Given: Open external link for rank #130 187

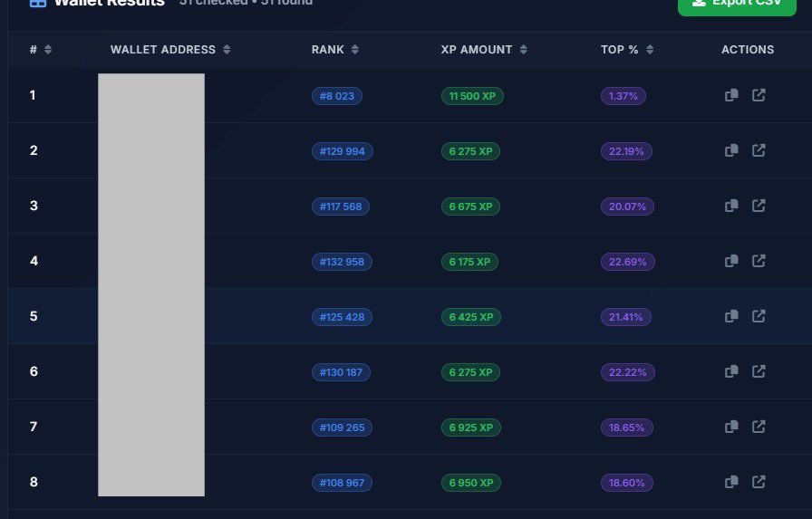Looking at the screenshot, I should point(759,371).
